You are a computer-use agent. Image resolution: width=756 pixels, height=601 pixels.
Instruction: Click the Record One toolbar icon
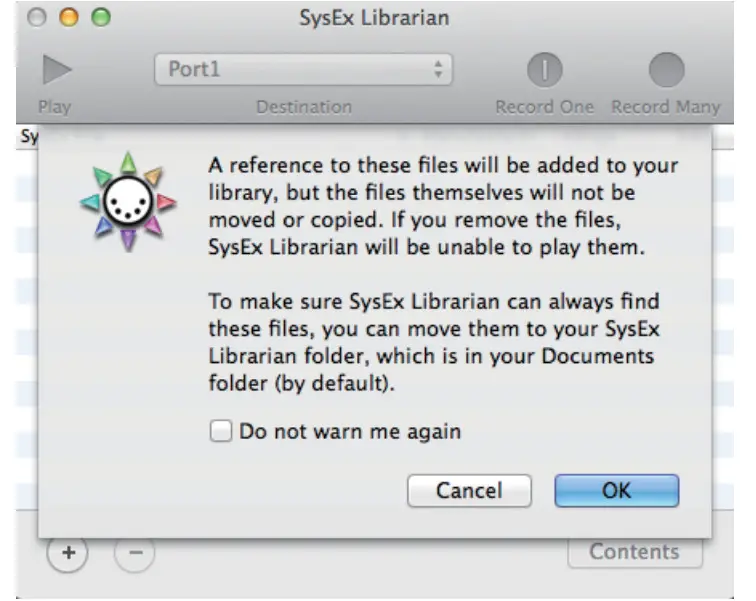(x=545, y=71)
